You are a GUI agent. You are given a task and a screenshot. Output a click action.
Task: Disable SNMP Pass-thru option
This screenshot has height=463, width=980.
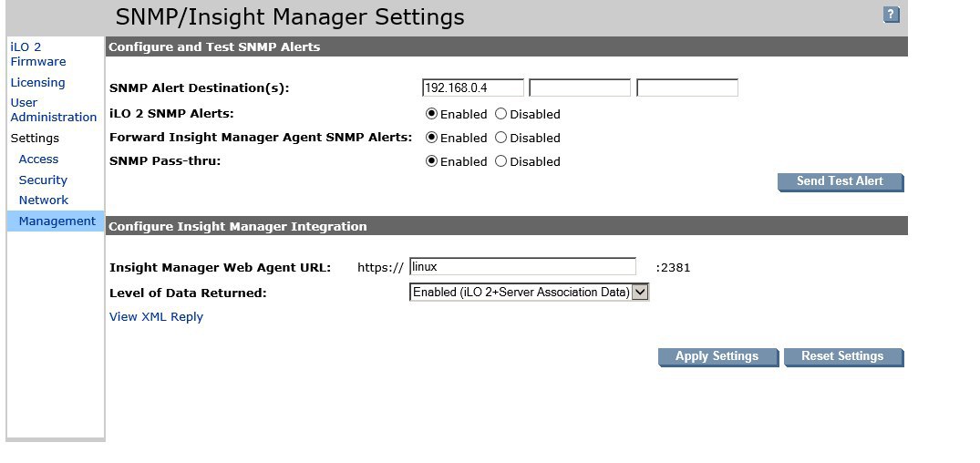pos(500,161)
